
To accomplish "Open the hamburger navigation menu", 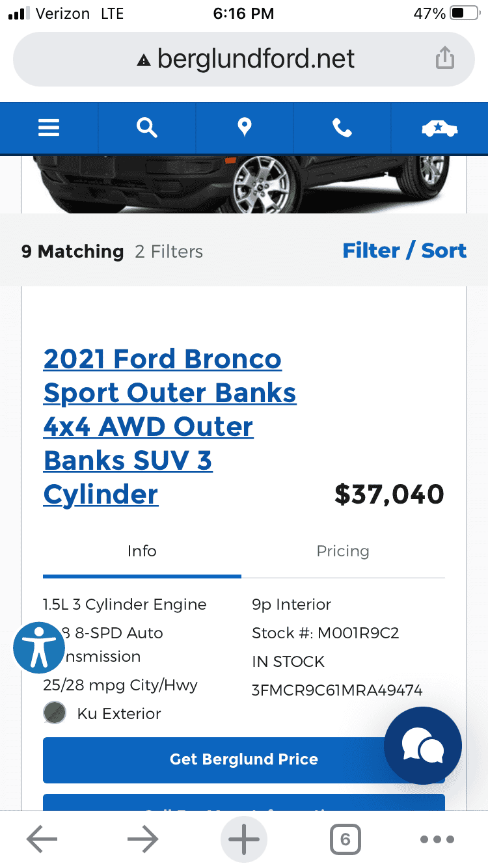I will coord(49,128).
